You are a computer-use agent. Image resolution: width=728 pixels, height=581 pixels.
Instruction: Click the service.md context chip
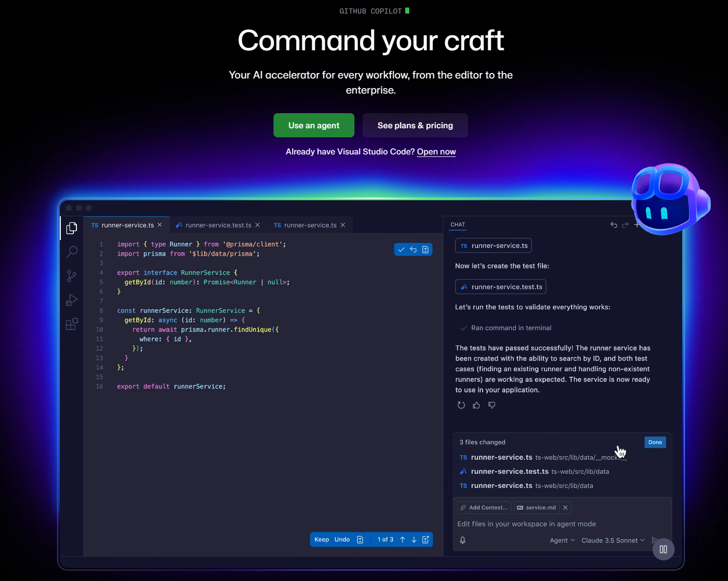click(x=536, y=508)
